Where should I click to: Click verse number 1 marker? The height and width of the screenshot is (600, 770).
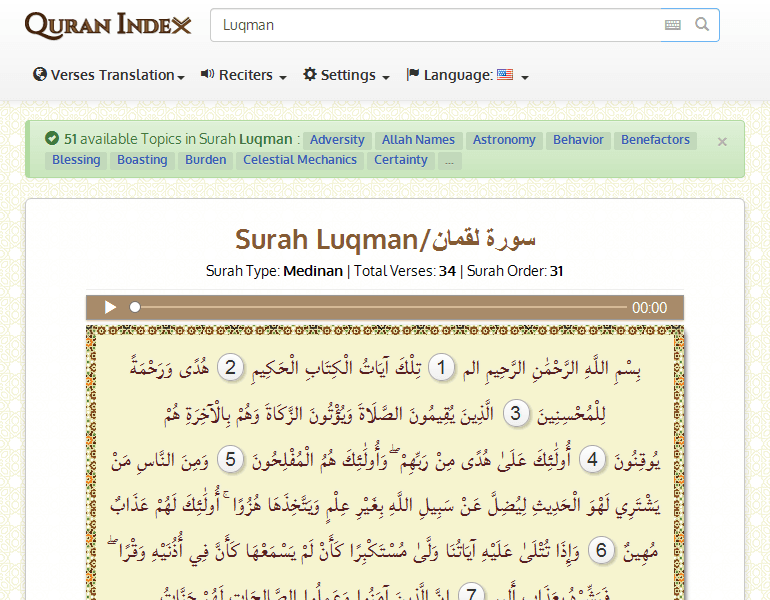(x=441, y=367)
